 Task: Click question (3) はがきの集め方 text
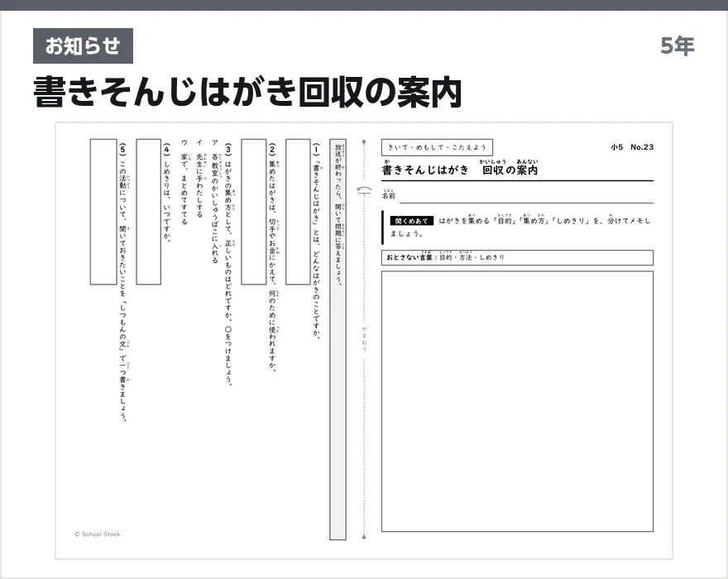228,264
